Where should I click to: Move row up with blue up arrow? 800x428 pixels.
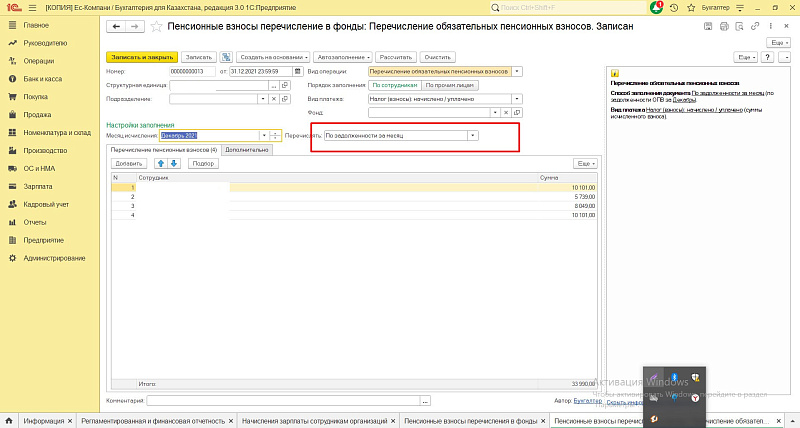pyautogui.click(x=159, y=163)
